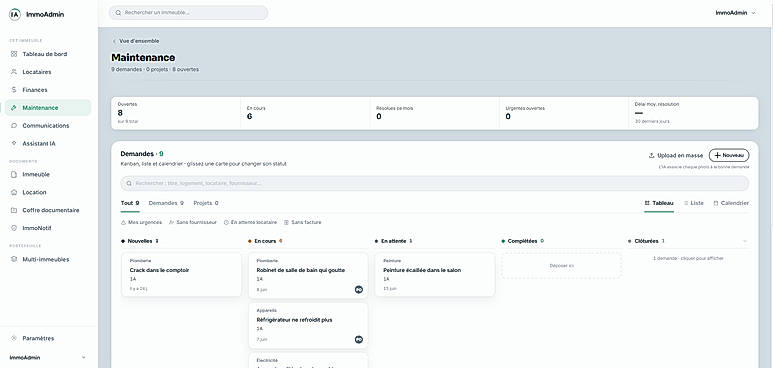773x368 pixels.
Task: Click the Maintenance wrench icon
Action: pos(14,108)
